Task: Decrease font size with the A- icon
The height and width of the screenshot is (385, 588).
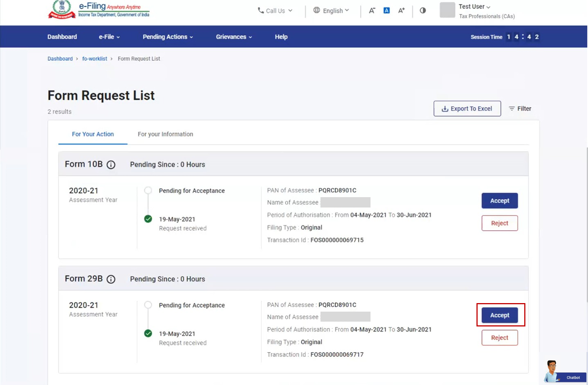Action: tap(372, 11)
